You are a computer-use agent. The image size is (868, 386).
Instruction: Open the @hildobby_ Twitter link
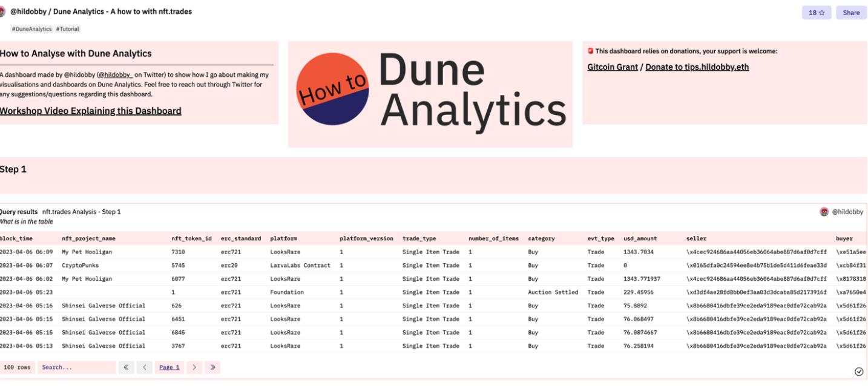(115, 75)
